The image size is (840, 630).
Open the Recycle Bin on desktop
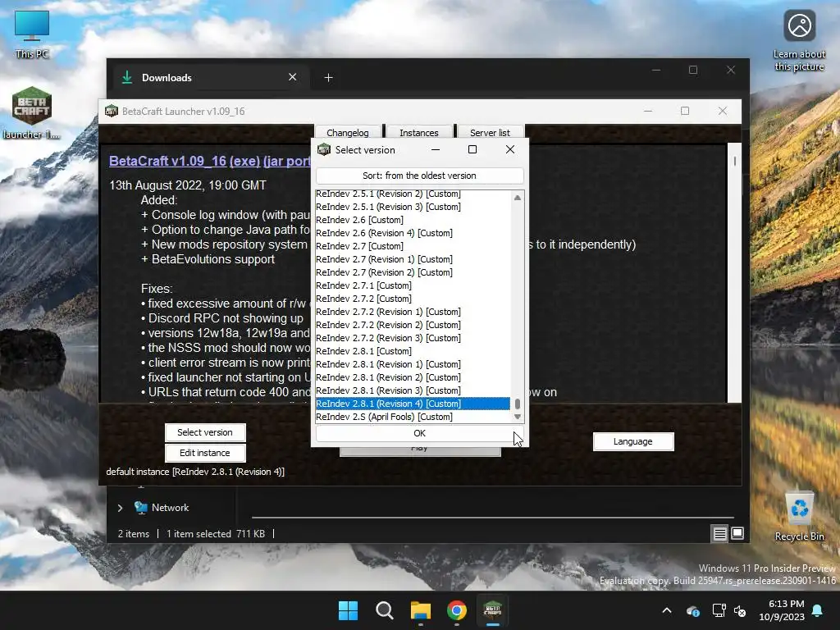pyautogui.click(x=799, y=515)
